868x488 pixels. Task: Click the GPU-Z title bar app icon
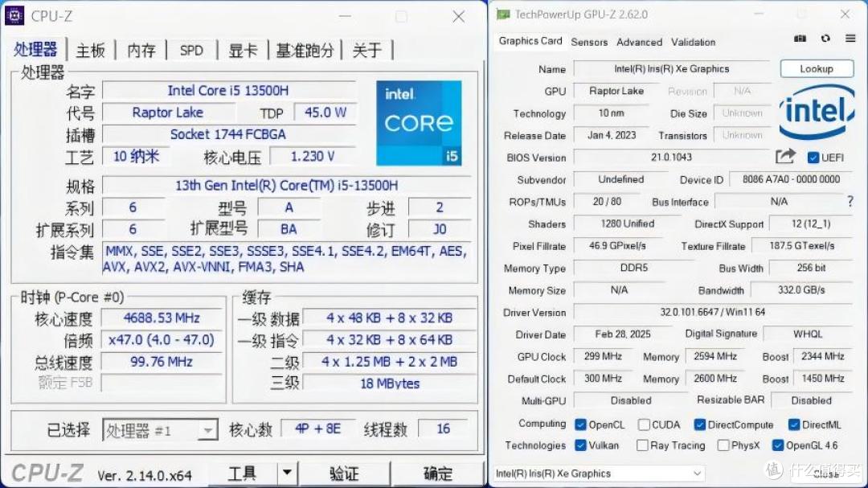(x=502, y=14)
